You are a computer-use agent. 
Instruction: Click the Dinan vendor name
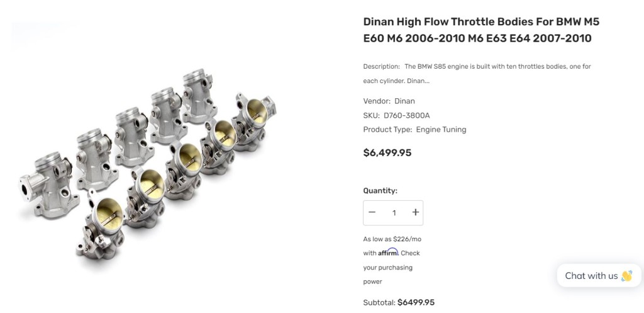(x=404, y=101)
